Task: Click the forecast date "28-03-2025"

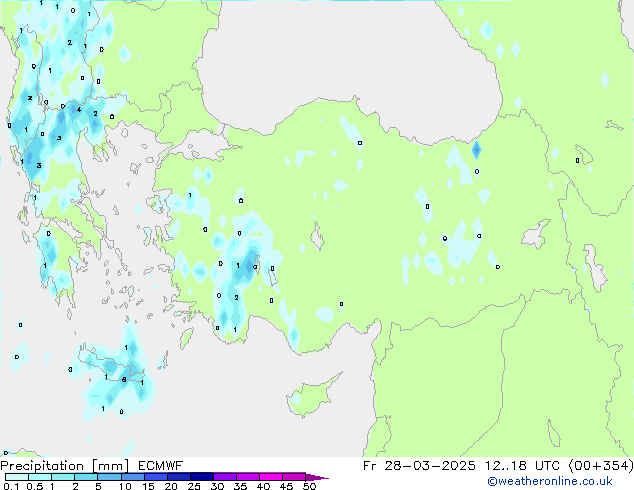Action: point(429,466)
